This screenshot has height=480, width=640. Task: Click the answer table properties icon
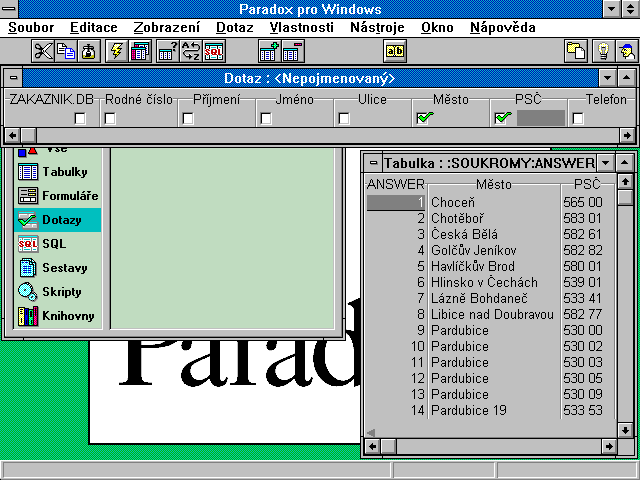pos(167,51)
